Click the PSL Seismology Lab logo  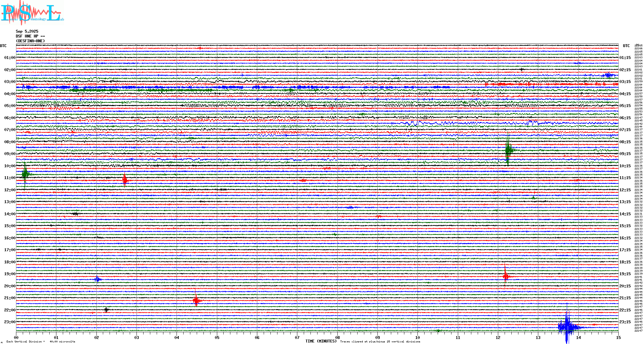(x=32, y=13)
